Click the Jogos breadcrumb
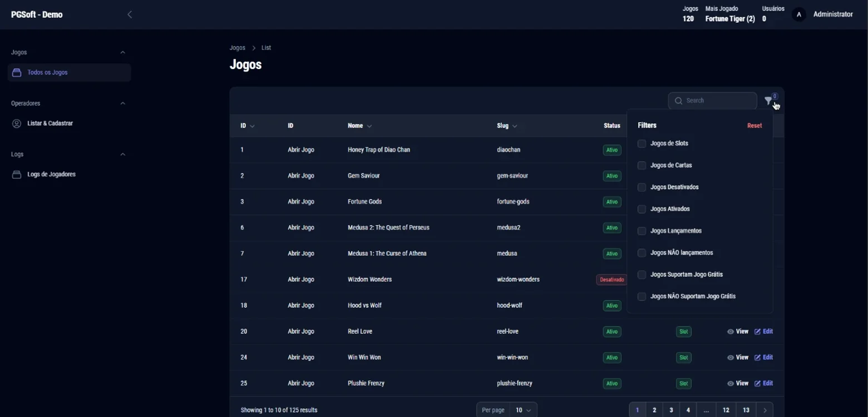 click(238, 48)
